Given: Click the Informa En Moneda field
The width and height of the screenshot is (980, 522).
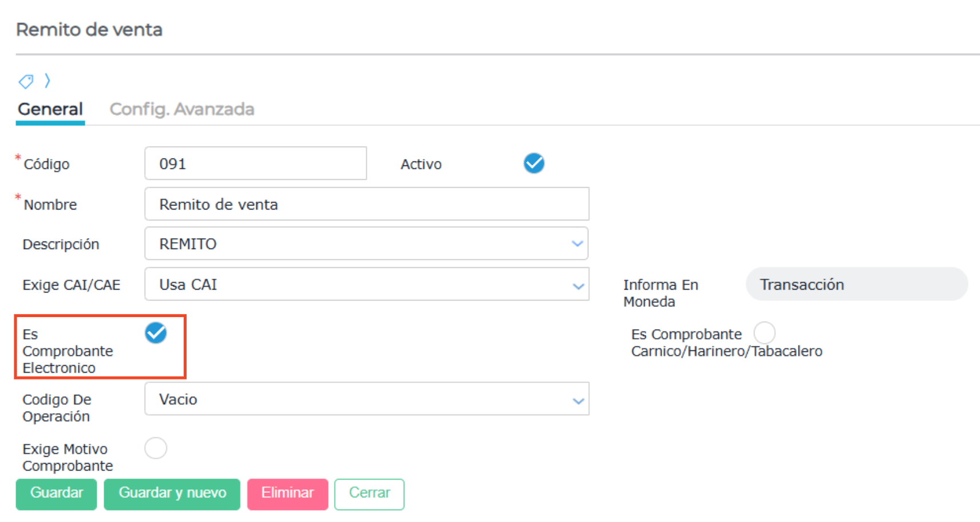Looking at the screenshot, I should point(856,284).
